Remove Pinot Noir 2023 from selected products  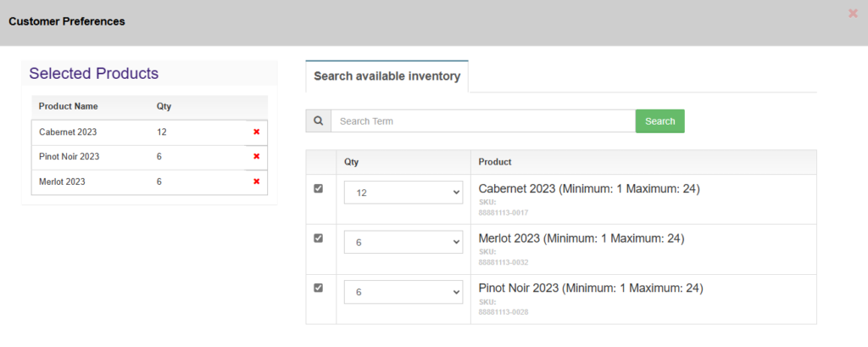point(256,157)
